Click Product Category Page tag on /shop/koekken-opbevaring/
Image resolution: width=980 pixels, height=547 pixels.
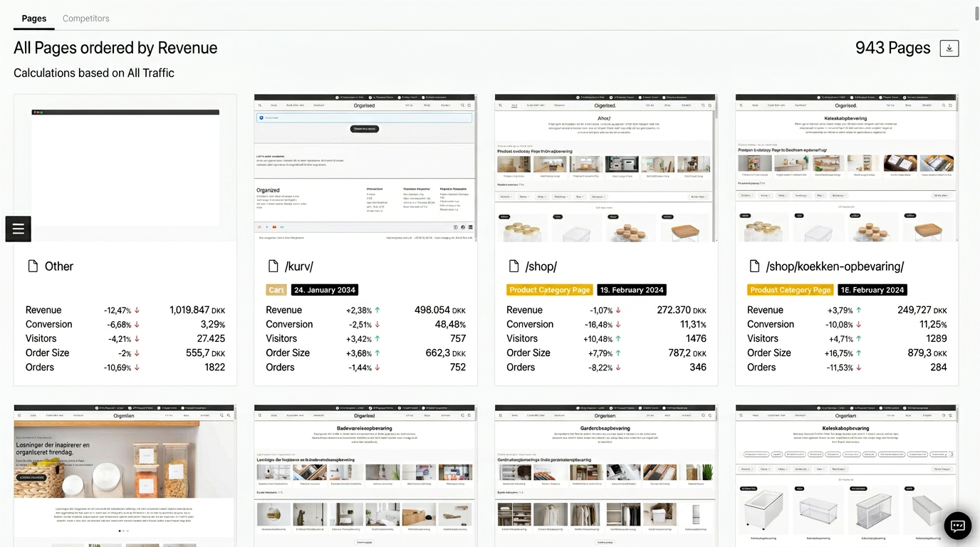pyautogui.click(x=791, y=290)
